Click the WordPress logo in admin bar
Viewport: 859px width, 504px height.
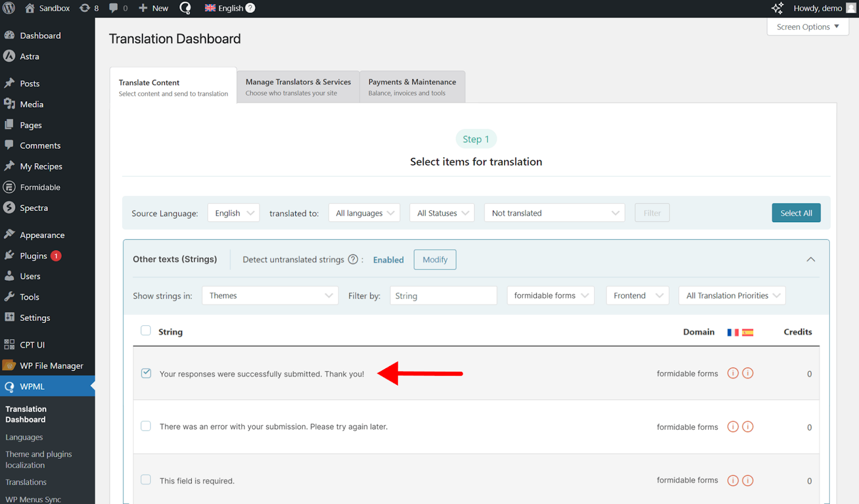click(9, 8)
